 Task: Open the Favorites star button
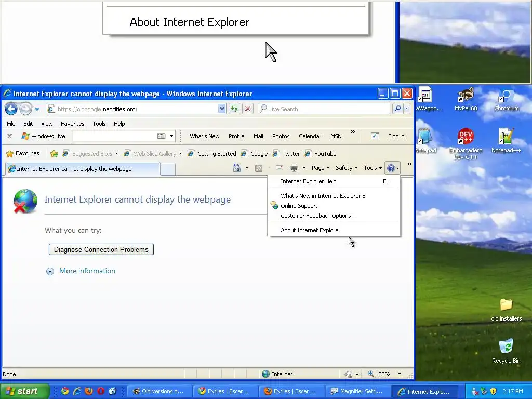[23, 153]
